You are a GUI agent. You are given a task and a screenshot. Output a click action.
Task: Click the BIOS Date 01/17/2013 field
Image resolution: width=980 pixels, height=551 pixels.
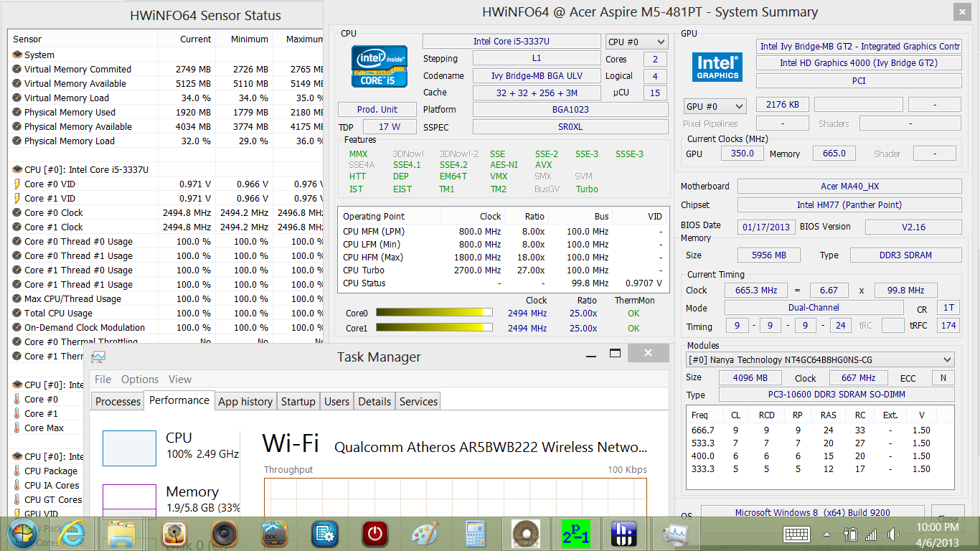(766, 227)
